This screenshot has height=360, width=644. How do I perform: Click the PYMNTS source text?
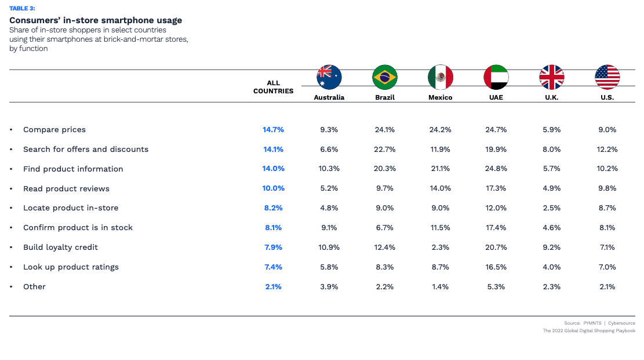pos(591,323)
